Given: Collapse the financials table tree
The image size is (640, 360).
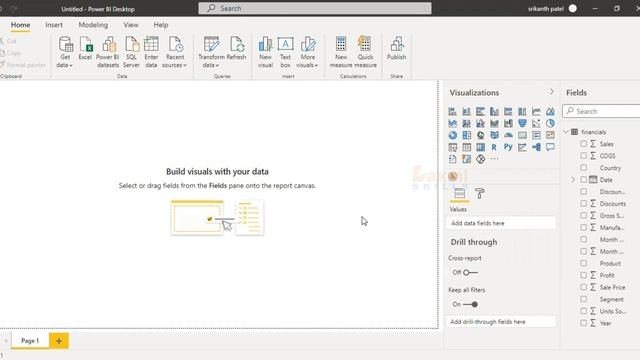Looking at the screenshot, I should [566, 132].
